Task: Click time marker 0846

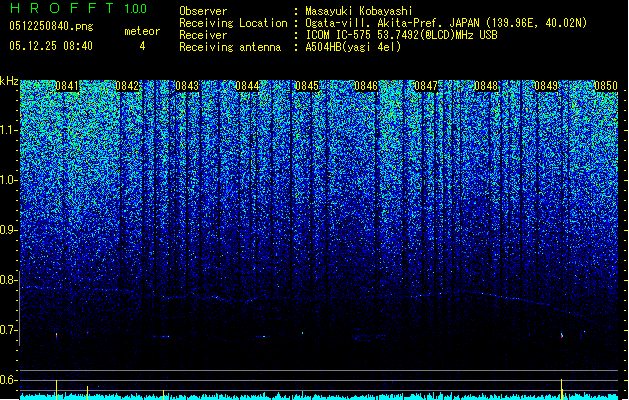Action: (366, 86)
